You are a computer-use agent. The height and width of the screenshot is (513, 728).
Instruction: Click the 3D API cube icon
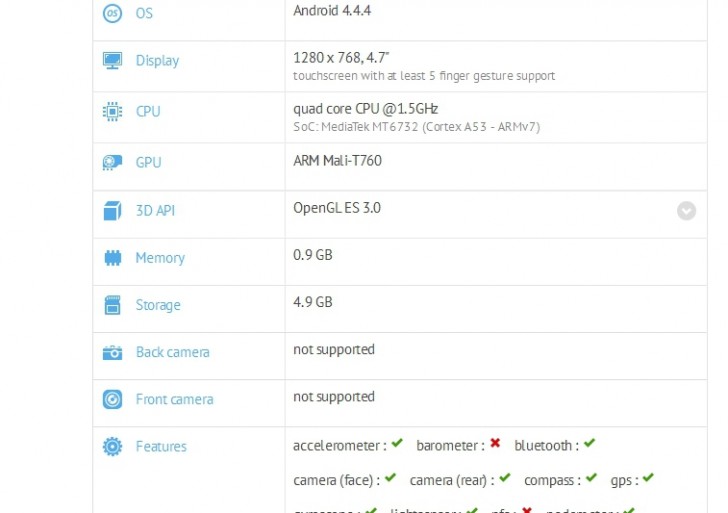[x=113, y=211]
